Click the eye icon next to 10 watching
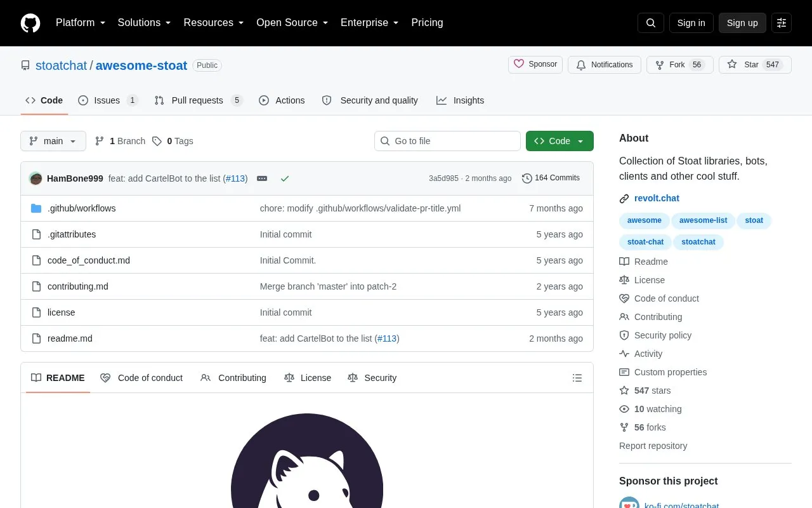Viewport: 812px width, 508px height. click(624, 409)
